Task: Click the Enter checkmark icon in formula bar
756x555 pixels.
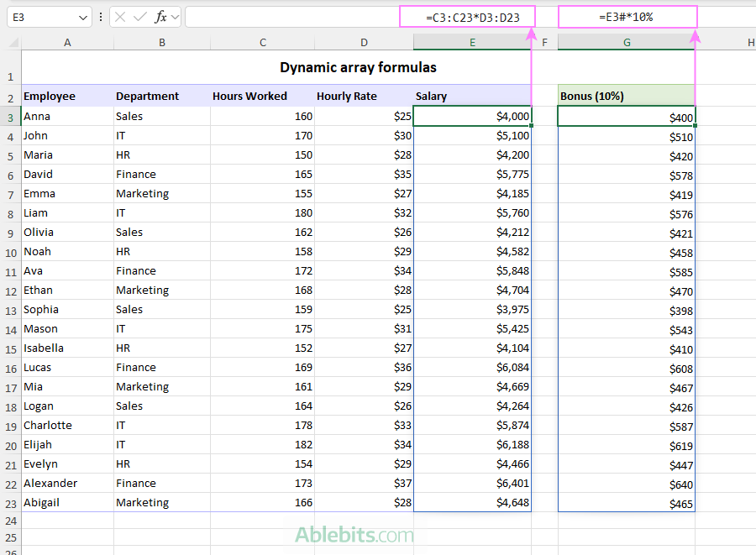Action: tap(139, 16)
